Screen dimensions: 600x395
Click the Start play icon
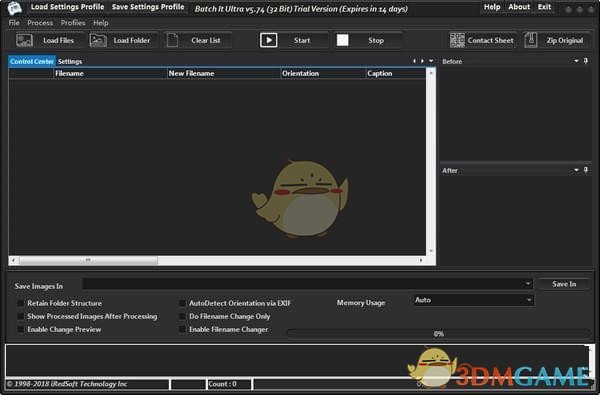point(269,40)
